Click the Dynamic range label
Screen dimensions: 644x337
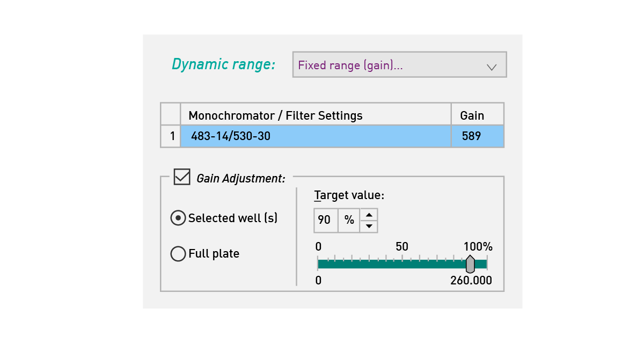click(224, 64)
